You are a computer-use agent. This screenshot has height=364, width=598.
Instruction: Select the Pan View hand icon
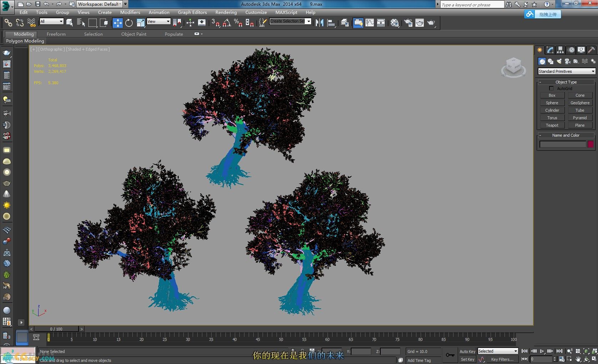[x=578, y=359]
